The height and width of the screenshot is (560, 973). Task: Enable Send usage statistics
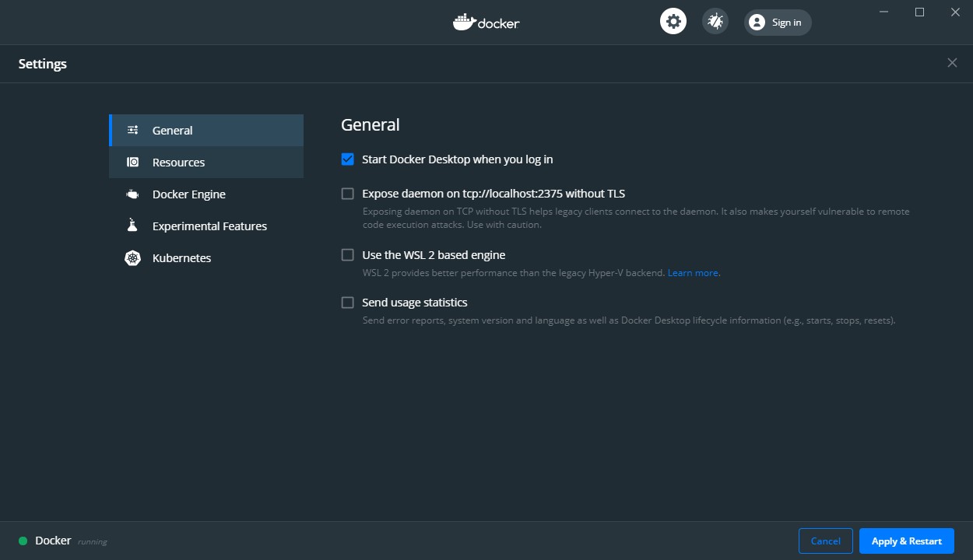pos(347,302)
